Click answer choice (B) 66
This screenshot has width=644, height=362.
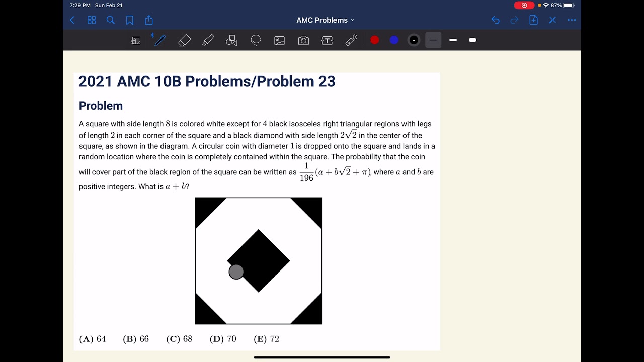click(x=136, y=339)
